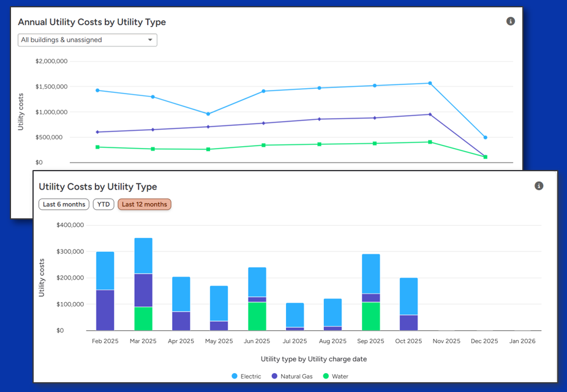Switch to the Last 6 months filter
Viewport: 567px width, 392px height.
coord(63,204)
